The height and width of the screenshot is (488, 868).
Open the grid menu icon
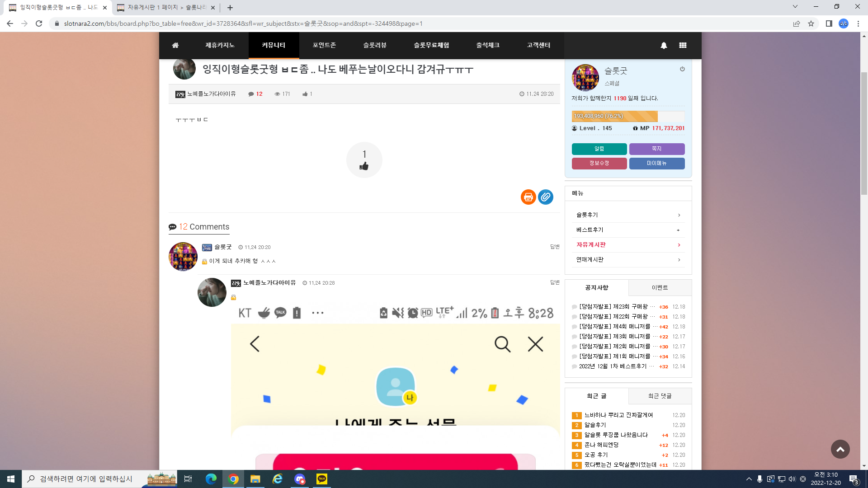(x=683, y=45)
